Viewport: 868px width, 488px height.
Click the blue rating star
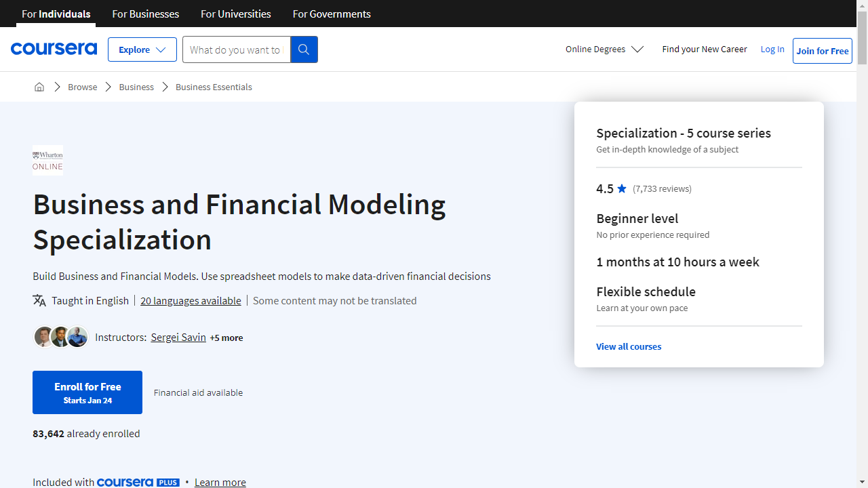622,188
